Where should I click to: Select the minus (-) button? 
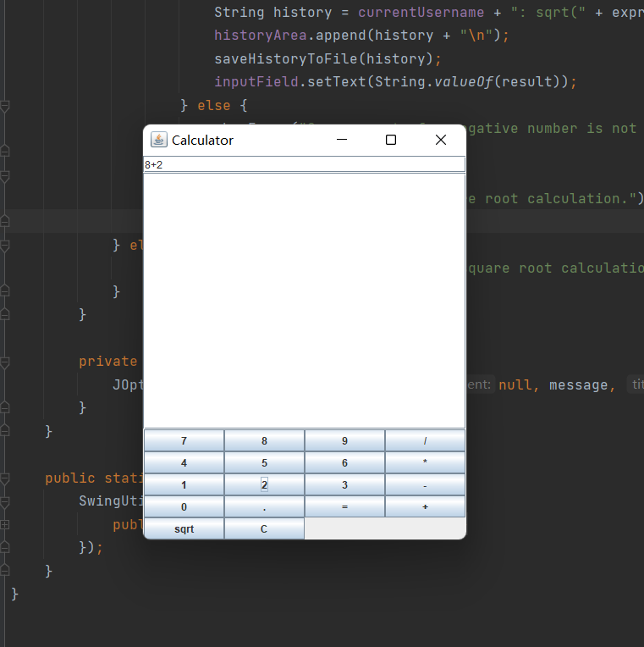pos(425,485)
